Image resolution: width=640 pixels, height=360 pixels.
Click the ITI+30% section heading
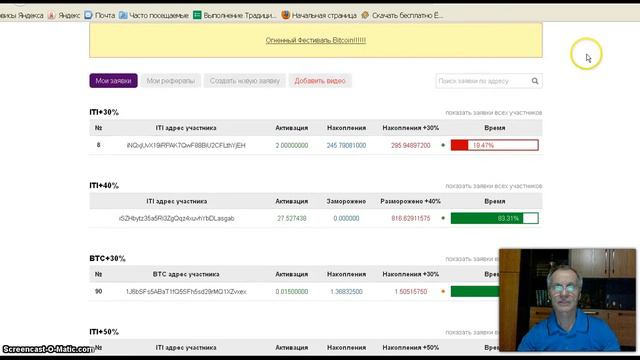(x=104, y=112)
